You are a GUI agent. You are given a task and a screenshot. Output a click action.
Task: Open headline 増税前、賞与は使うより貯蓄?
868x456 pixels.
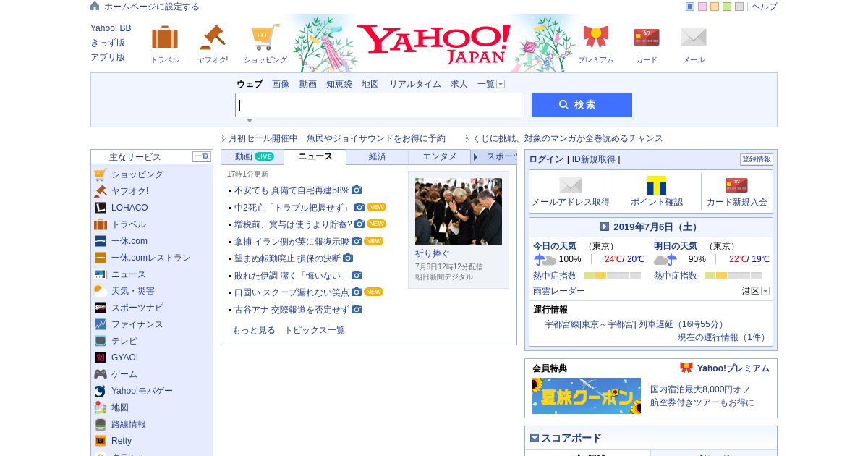[x=293, y=224]
